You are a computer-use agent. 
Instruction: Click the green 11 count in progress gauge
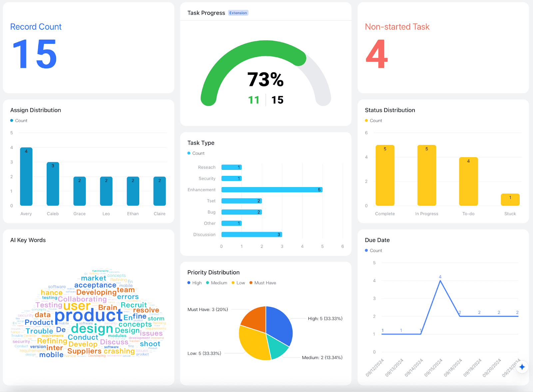[x=254, y=100]
